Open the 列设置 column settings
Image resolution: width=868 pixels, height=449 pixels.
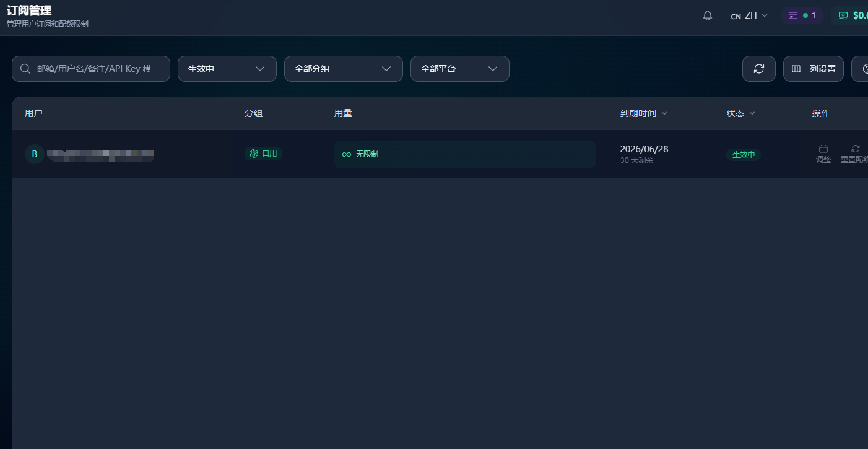[814, 69]
